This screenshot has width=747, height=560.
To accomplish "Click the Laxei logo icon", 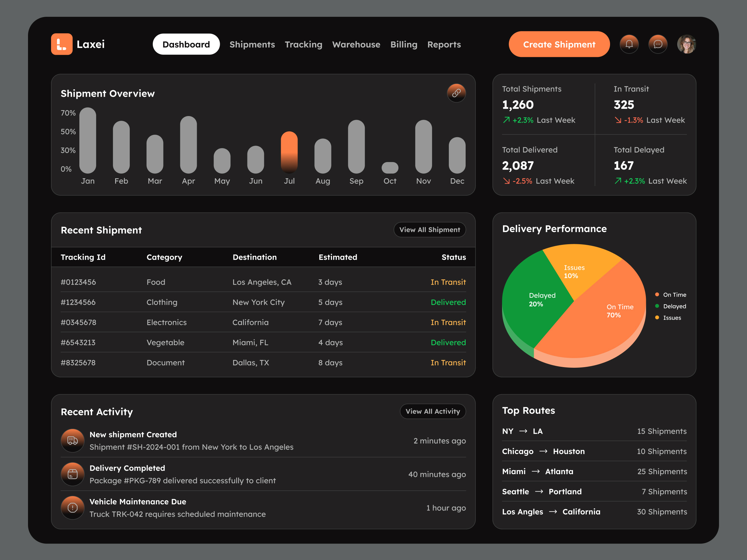I will (62, 44).
